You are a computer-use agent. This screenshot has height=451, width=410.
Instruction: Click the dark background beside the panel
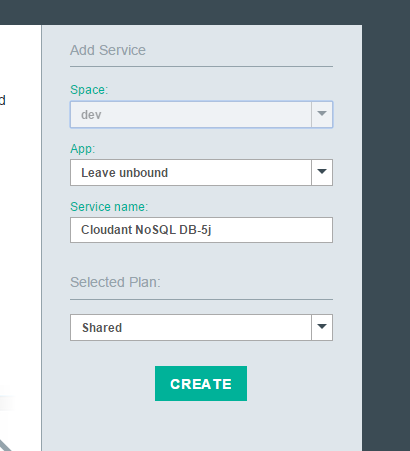[386, 233]
